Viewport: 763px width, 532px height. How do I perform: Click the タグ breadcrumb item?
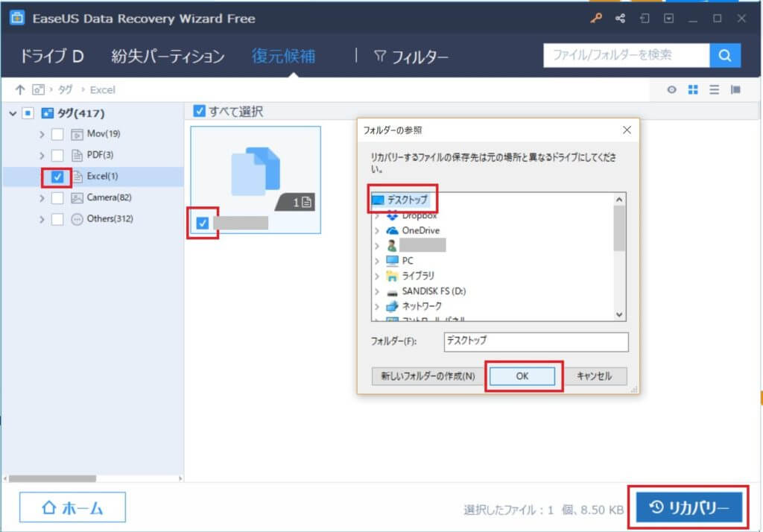(x=66, y=89)
